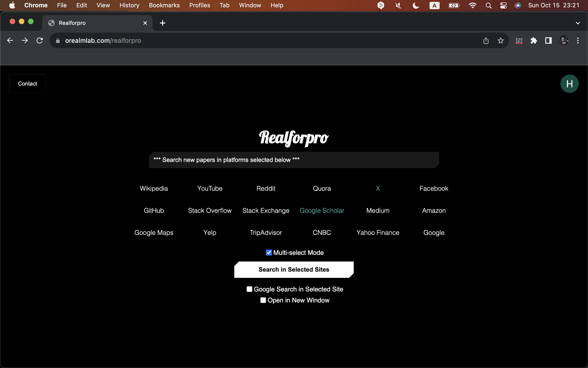The width and height of the screenshot is (588, 368).
Task: Click Search in Selected Sites button
Action: pos(294,269)
